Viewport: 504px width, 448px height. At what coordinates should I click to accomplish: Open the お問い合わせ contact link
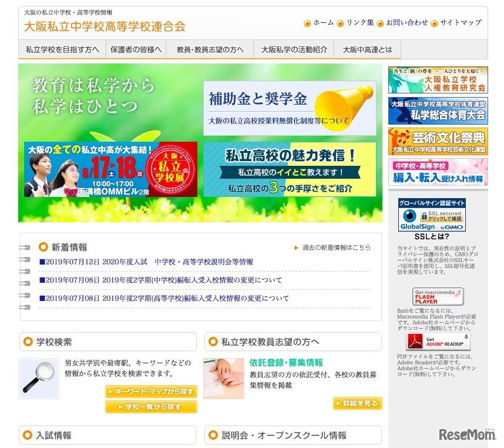[x=407, y=22]
